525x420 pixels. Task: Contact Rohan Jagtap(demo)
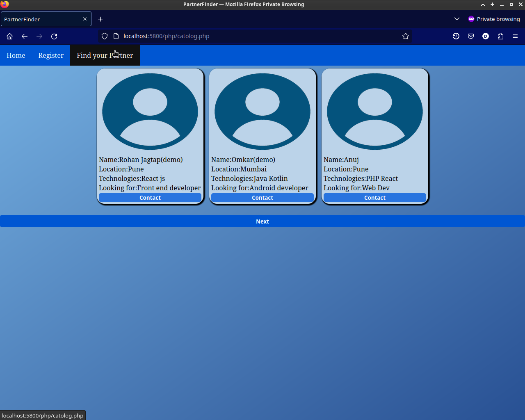coord(150,198)
